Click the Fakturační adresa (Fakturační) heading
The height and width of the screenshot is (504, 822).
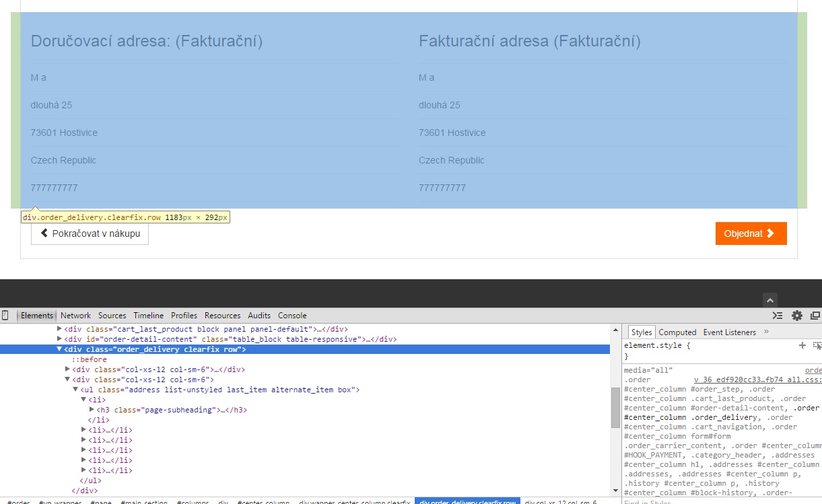tap(530, 41)
